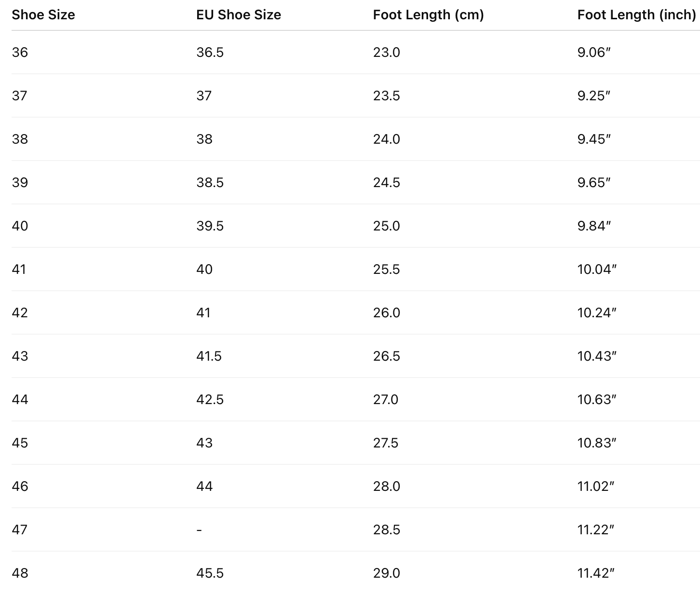Screen dimensions: 700x596
Task: Select the 10.04″ inch value
Action: click(597, 269)
